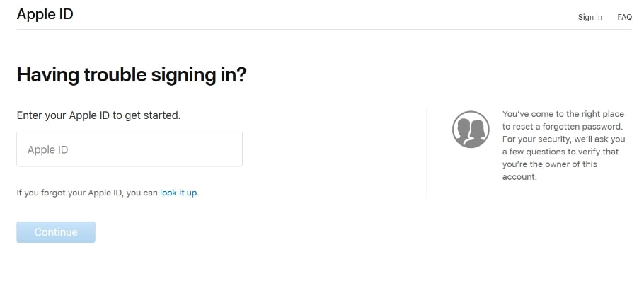The image size is (644, 308).
Task: Click the "a few questions to verify that" line
Action: 560,152
